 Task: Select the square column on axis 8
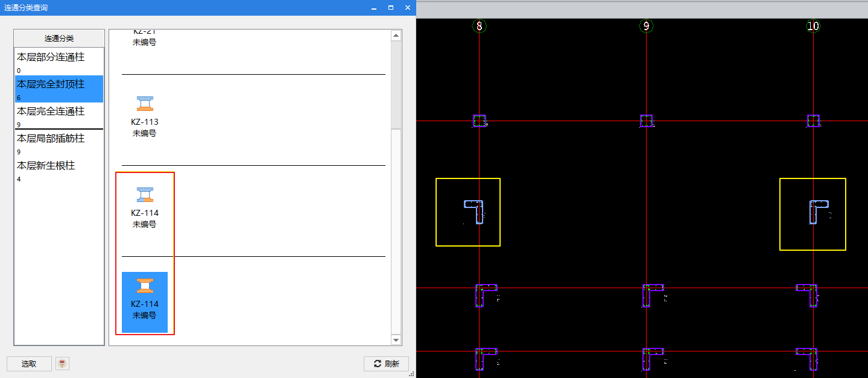pos(480,121)
